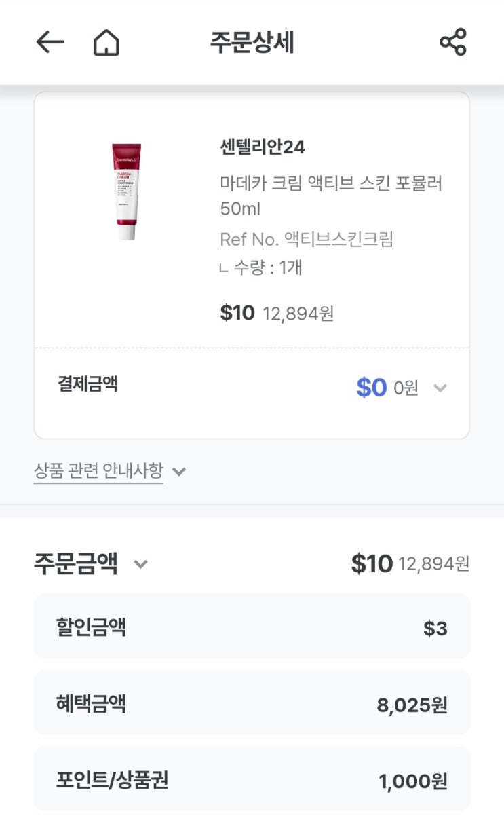The height and width of the screenshot is (820, 504).
Task: Click the 주문금액 section heading
Action: (76, 563)
